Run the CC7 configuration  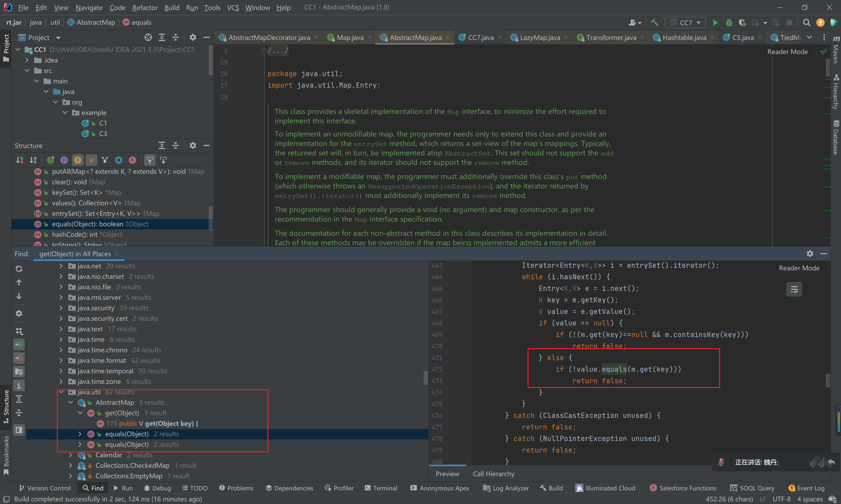pyautogui.click(x=715, y=23)
